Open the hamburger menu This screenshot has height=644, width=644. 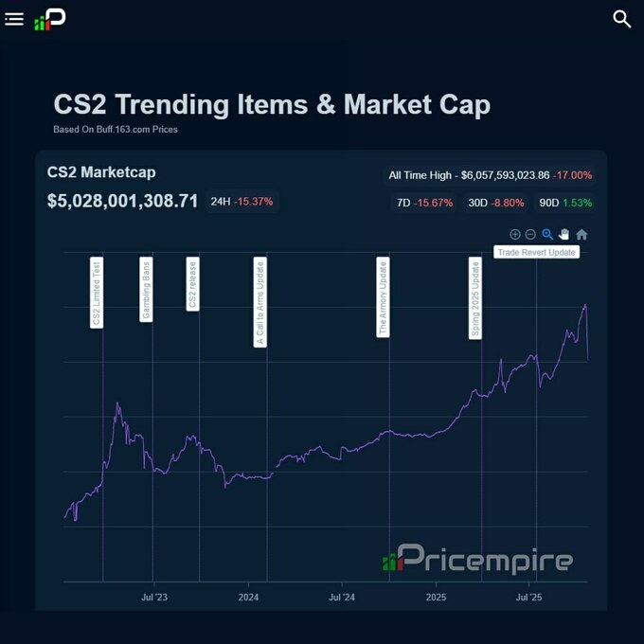click(x=14, y=19)
